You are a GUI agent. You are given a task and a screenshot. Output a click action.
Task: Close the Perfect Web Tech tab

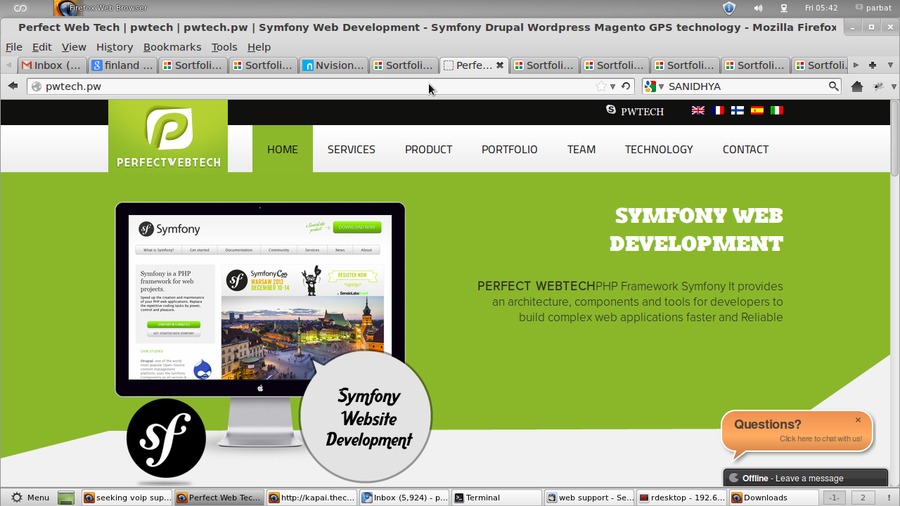[500, 65]
